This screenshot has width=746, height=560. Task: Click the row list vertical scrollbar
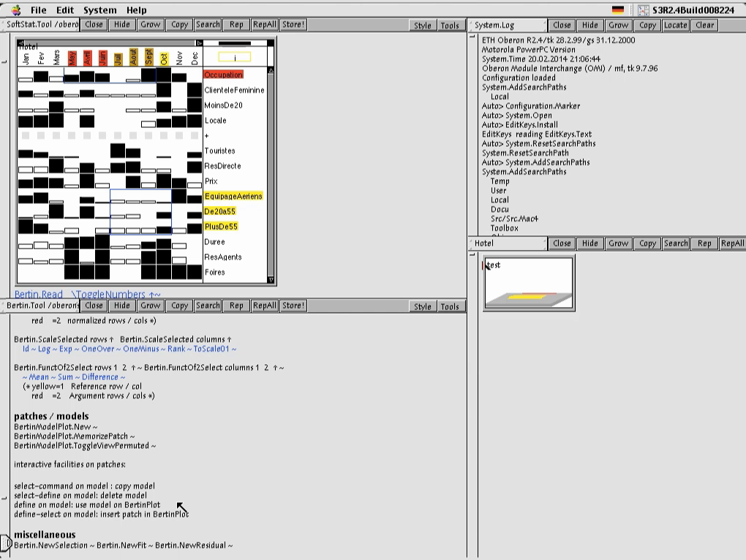[271, 175]
